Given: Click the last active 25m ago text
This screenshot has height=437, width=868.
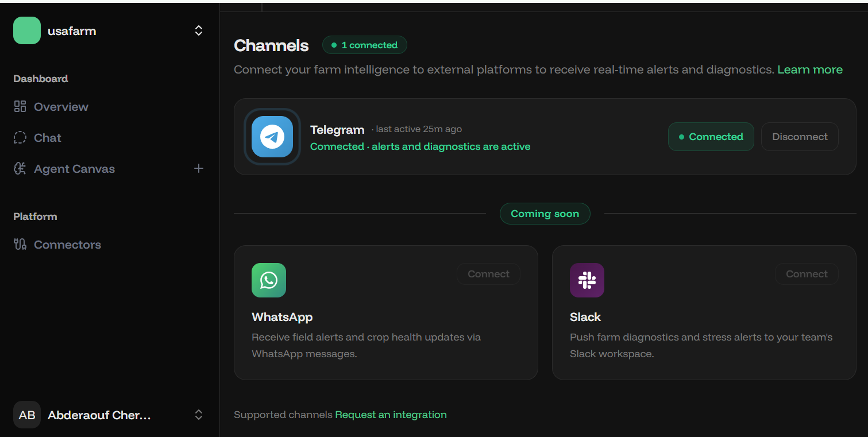Looking at the screenshot, I should (x=419, y=129).
